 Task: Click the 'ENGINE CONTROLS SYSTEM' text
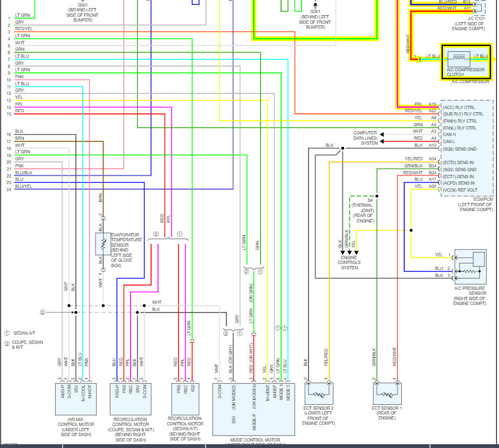point(349,263)
